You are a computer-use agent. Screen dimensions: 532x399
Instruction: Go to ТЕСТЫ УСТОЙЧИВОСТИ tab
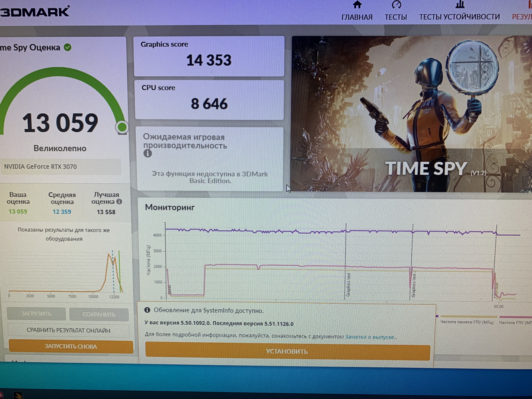tap(459, 17)
